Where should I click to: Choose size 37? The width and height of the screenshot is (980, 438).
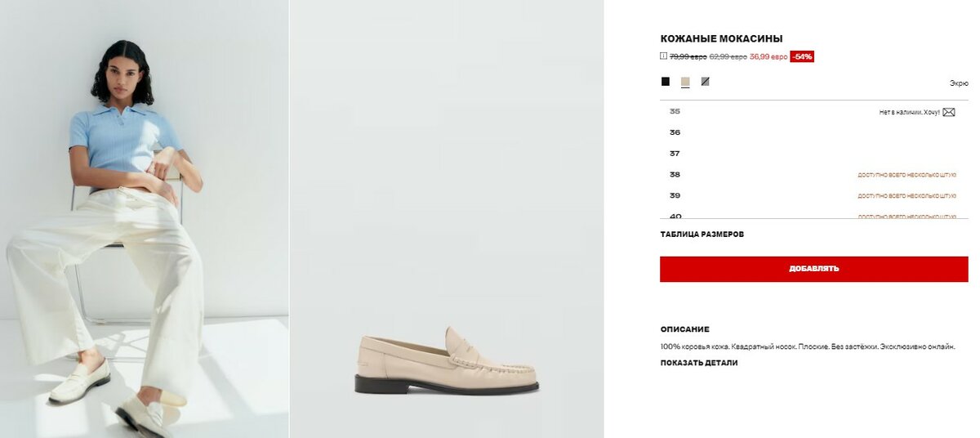tap(814, 154)
